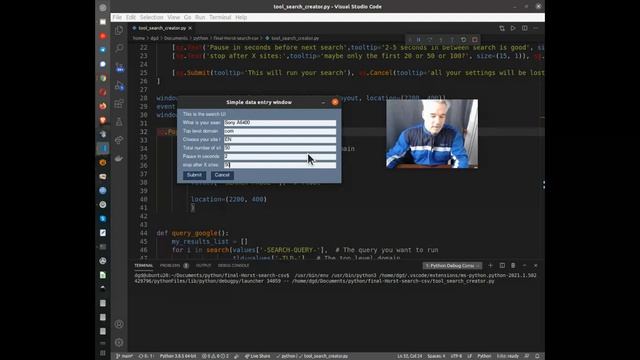The width and height of the screenshot is (640, 360).
Task: Restart the debug session from the debug toolbar
Action: click(x=463, y=40)
